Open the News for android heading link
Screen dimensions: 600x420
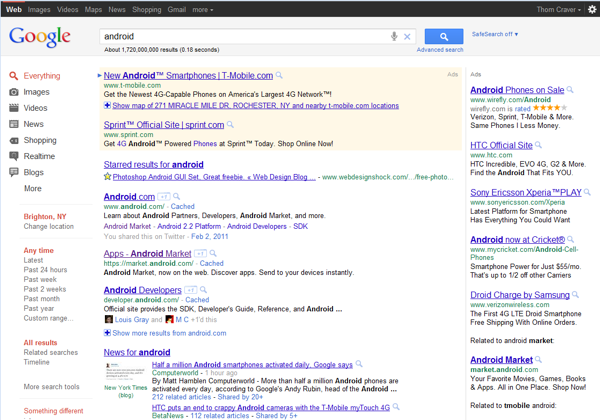137,352
